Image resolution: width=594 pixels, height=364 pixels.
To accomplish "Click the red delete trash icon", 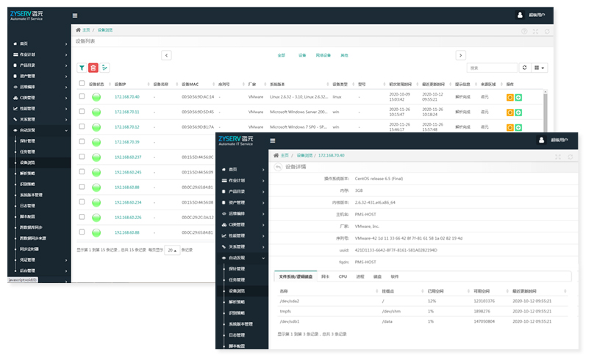I will tap(93, 68).
